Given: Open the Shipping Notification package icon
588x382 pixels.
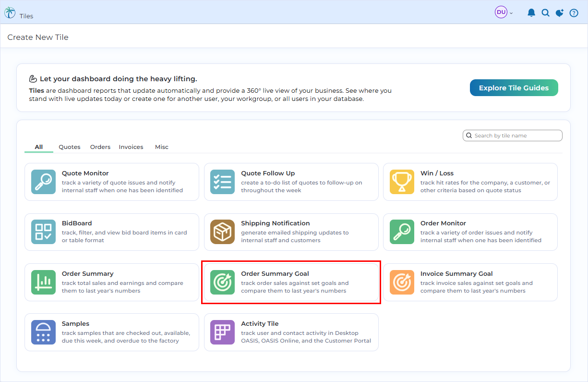Looking at the screenshot, I should (222, 232).
